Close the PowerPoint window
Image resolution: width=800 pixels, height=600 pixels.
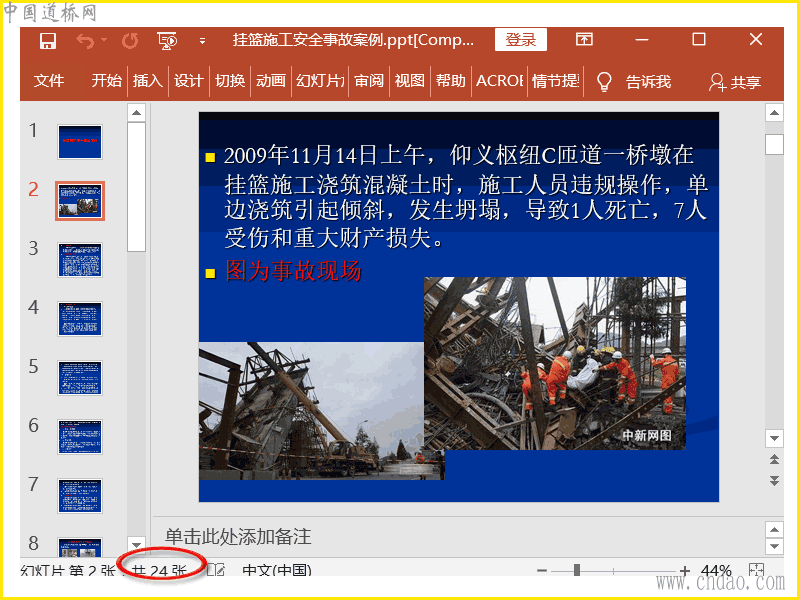click(756, 39)
